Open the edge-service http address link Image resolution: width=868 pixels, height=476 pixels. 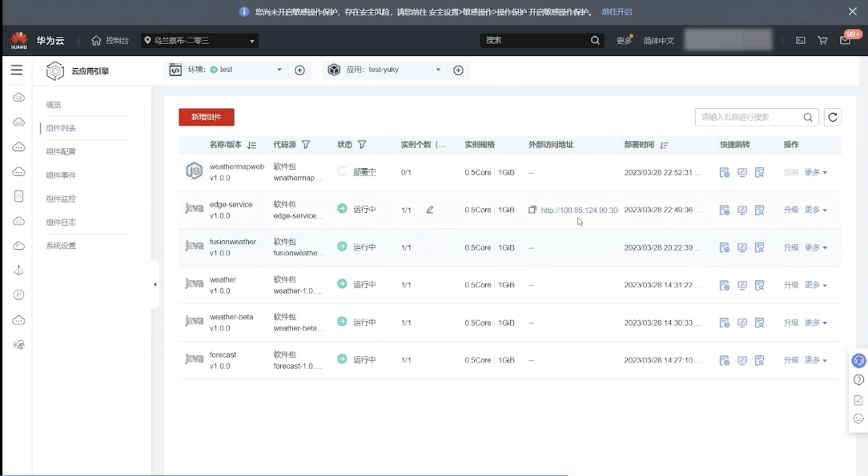(579, 210)
